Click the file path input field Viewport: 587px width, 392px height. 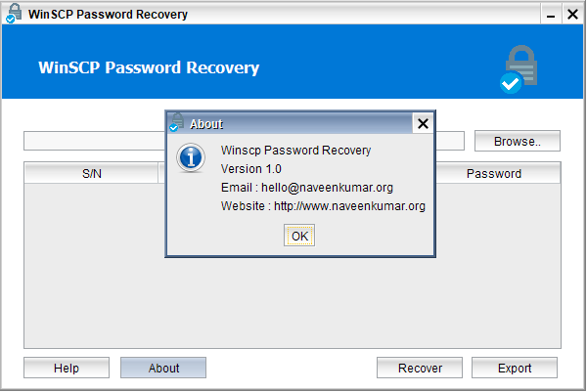point(93,142)
